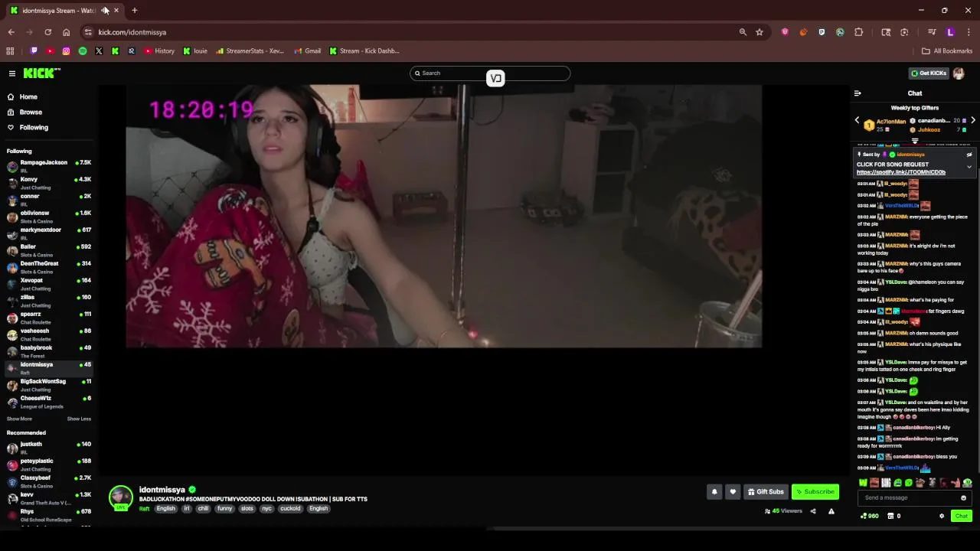Screen dimensions: 980x551
Task: Open a new browser tab
Action: [134, 10]
